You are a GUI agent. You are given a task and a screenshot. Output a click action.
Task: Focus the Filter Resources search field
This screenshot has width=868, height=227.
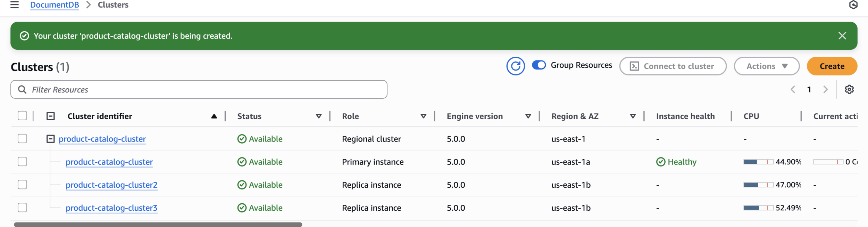(199, 90)
